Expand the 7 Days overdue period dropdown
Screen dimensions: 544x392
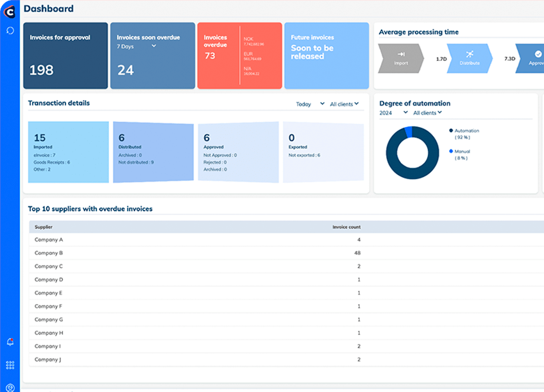153,46
